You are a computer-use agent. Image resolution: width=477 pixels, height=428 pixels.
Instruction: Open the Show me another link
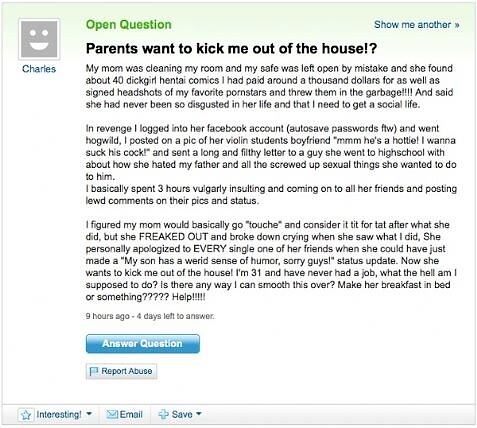(417, 25)
